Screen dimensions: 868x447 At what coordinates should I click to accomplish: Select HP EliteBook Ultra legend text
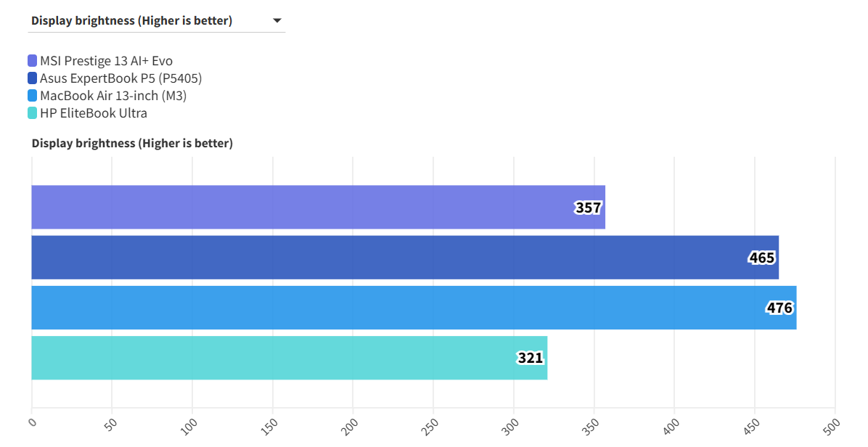tap(94, 113)
